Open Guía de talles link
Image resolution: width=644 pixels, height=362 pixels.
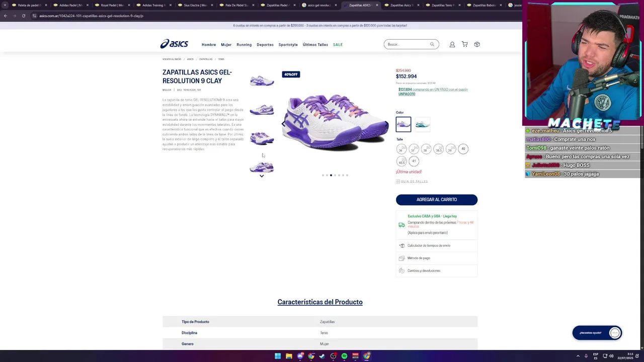point(414,182)
